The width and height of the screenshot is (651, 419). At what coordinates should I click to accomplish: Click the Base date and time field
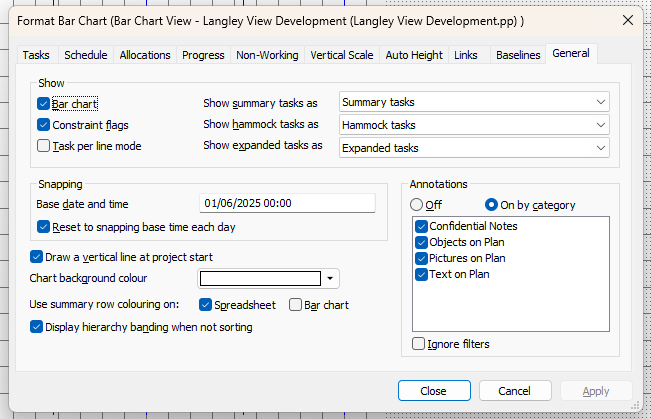point(287,203)
